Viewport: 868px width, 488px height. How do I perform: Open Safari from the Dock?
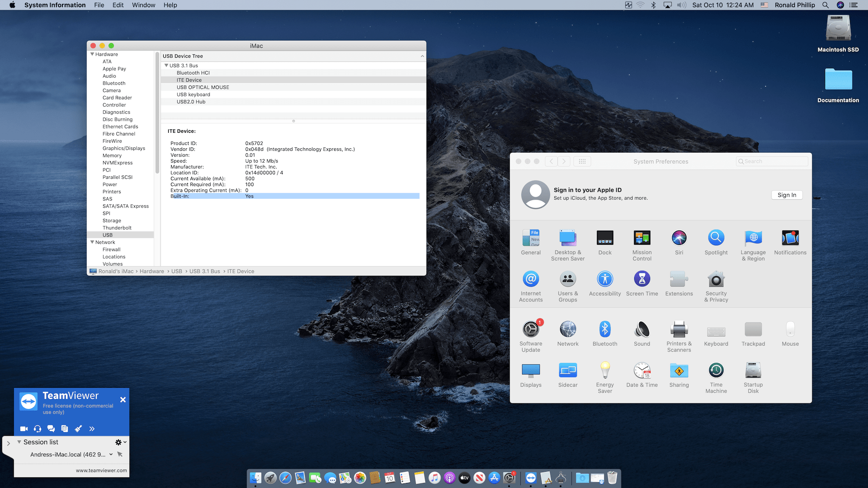[x=285, y=478]
